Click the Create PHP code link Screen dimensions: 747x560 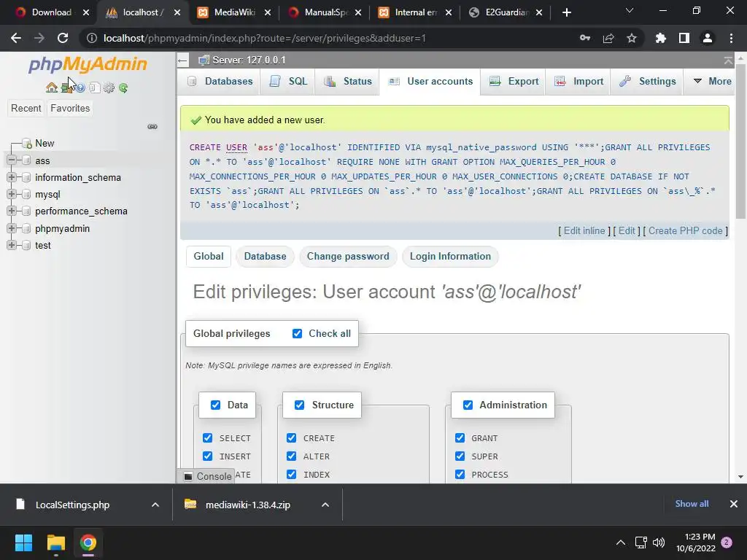685,231
